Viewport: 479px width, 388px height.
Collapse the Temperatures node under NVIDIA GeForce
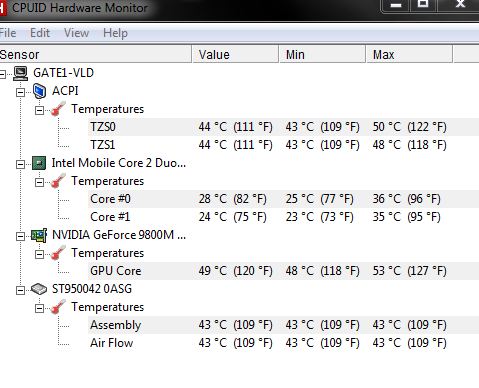(x=39, y=254)
